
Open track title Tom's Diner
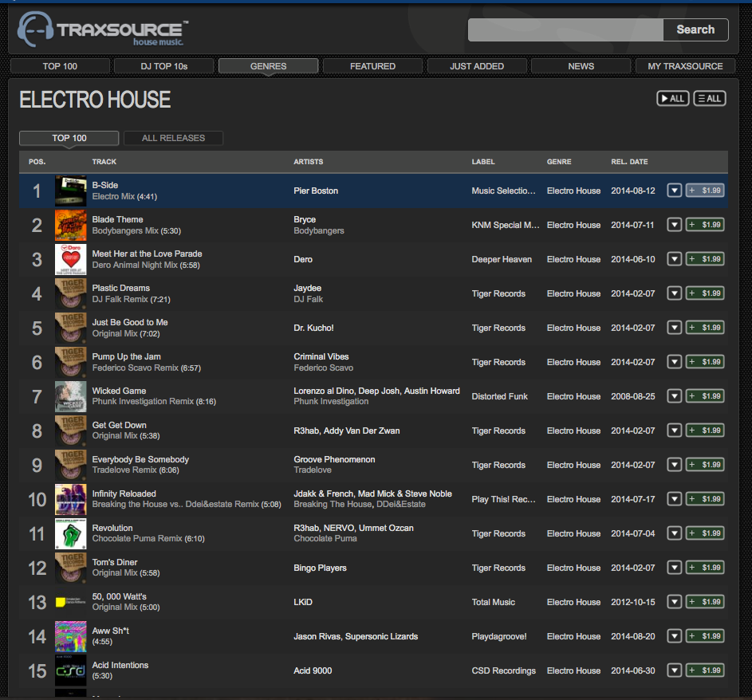[x=115, y=562]
